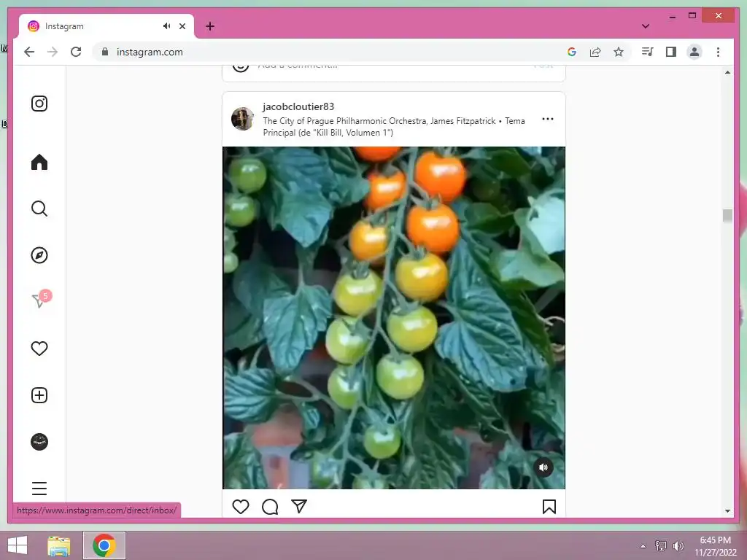Open clock showing 6:45 PM
This screenshot has width=747, height=560.
coord(715,545)
